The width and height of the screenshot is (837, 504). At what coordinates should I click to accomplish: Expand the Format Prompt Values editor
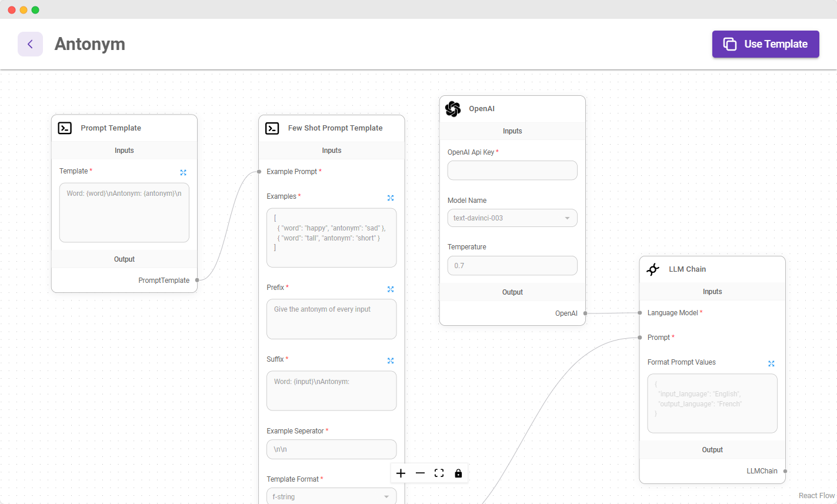point(771,363)
